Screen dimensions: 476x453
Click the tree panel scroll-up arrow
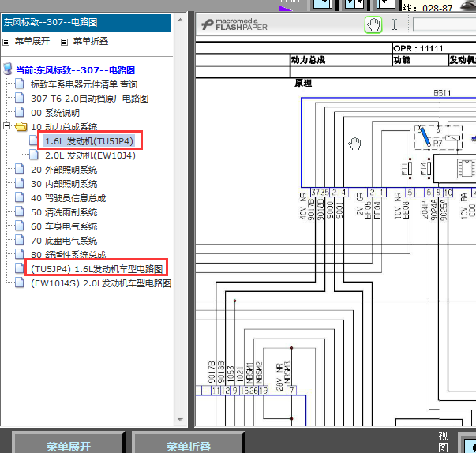point(180,20)
